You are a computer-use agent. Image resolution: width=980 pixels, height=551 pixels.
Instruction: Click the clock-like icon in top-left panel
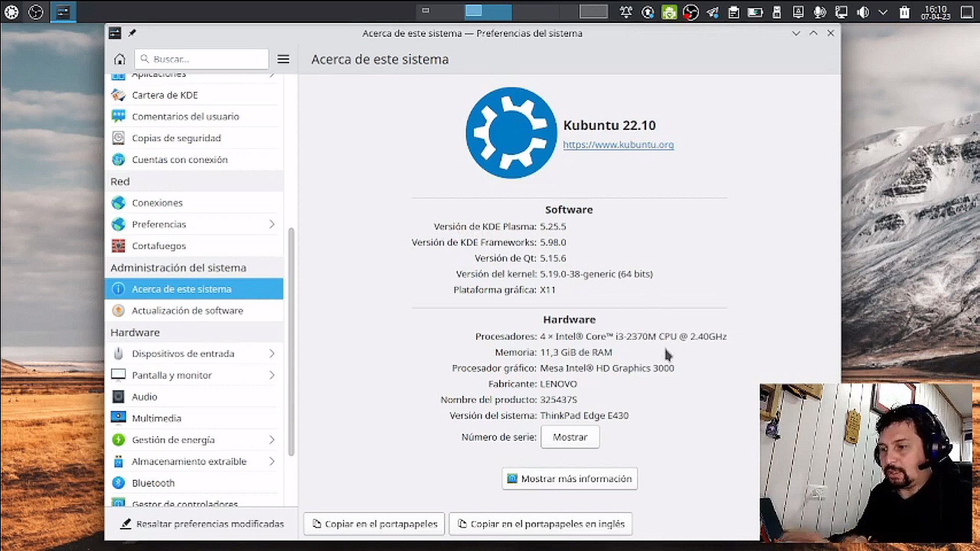click(36, 12)
